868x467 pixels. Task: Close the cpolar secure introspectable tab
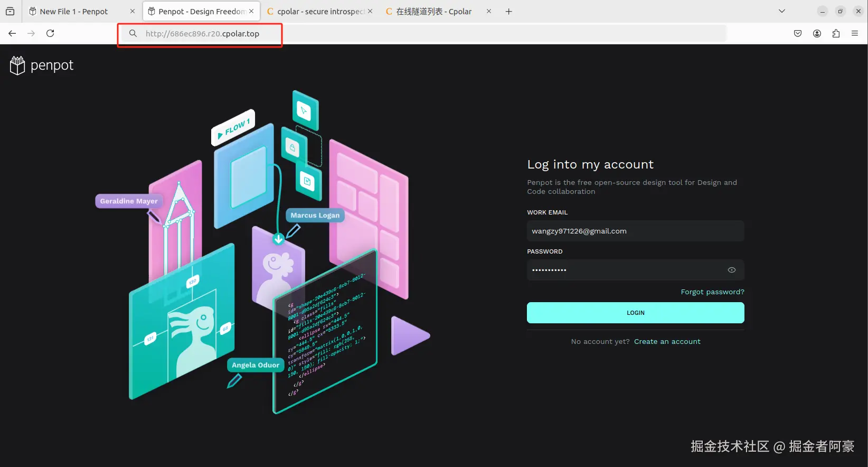click(370, 11)
